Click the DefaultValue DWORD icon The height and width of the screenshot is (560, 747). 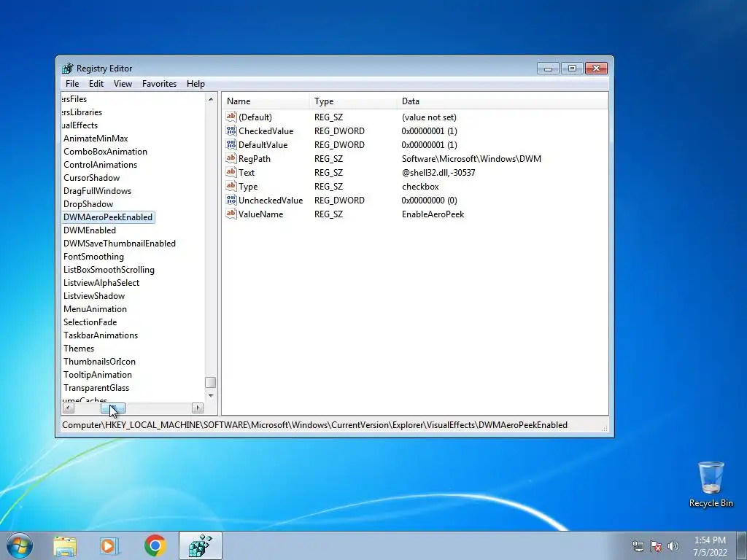(231, 144)
